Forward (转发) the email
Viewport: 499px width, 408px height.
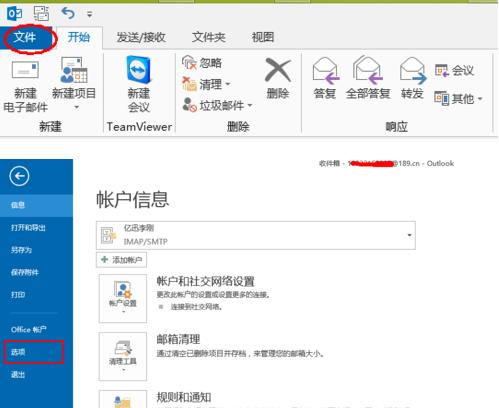(413, 70)
